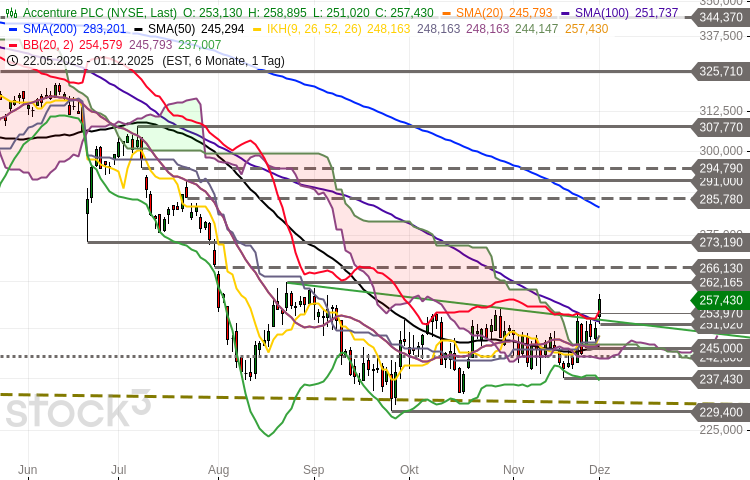Click the yellow IKH(9, 26, 52, 26) legend marker

pos(258,29)
